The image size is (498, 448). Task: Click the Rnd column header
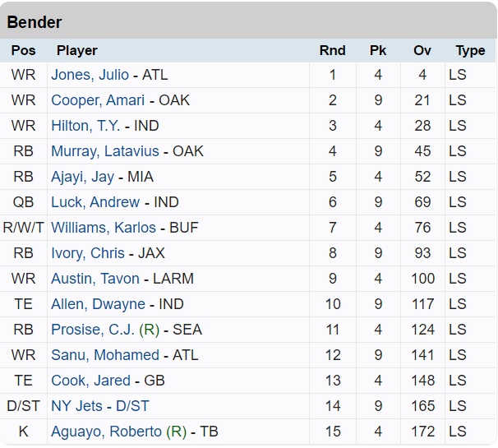coord(332,51)
